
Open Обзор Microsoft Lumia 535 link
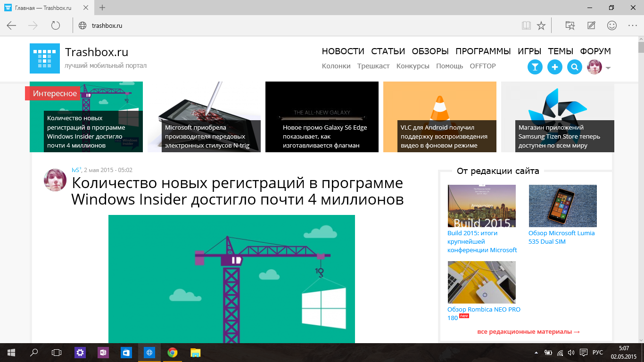(x=561, y=237)
